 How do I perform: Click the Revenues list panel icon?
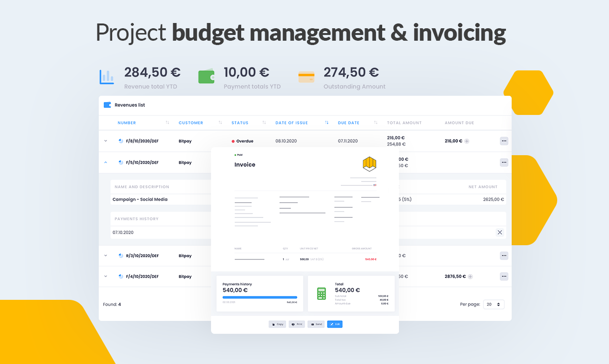pyautogui.click(x=106, y=104)
